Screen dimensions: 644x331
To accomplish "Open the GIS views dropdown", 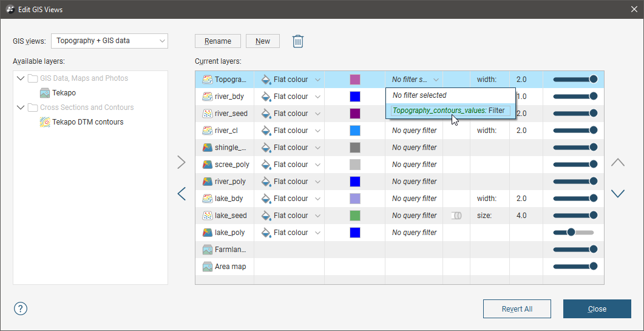I will pyautogui.click(x=109, y=41).
